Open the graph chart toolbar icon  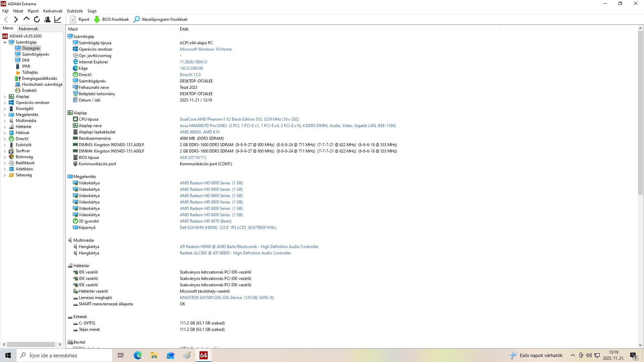pos(58,19)
